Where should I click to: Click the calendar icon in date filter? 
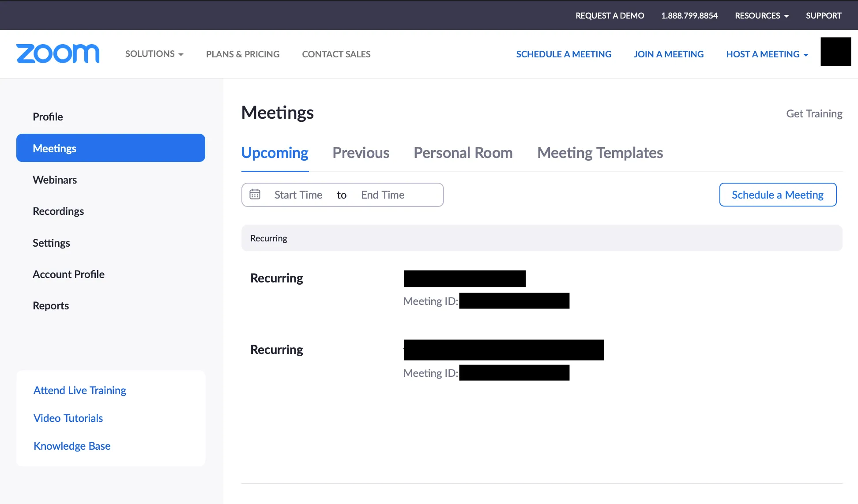point(255,195)
